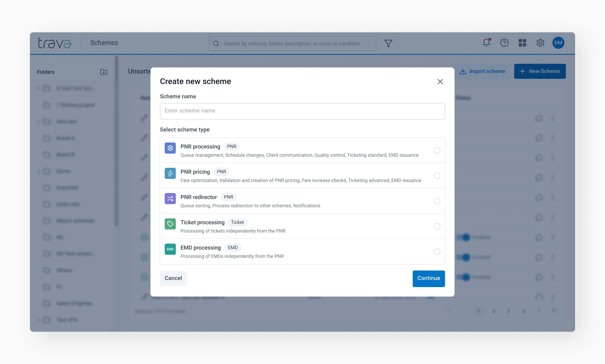Click add new folder icon
The image size is (605, 364).
coord(104,72)
